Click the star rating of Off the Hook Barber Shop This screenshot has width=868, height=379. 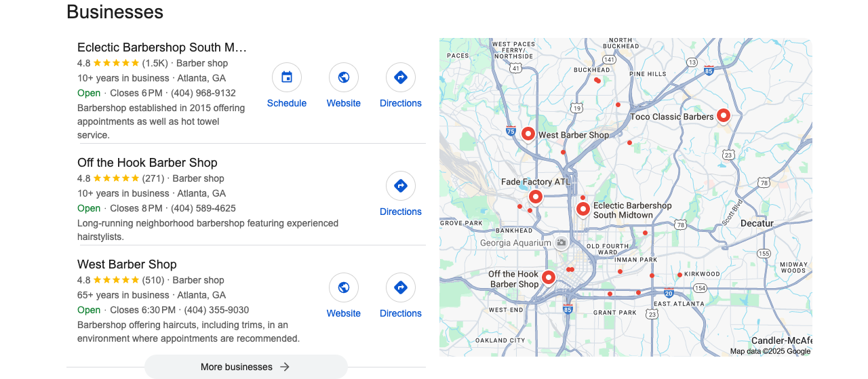[116, 178]
